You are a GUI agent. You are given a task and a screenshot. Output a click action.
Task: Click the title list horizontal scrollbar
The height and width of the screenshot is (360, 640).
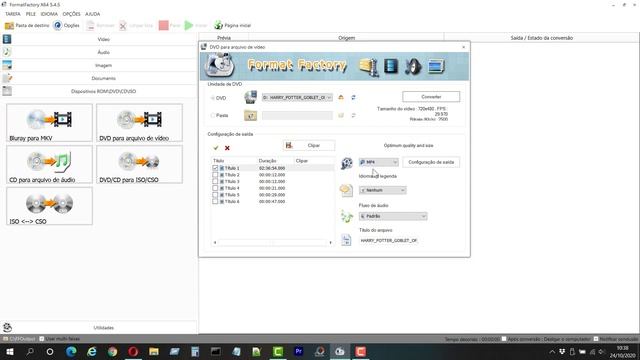coord(273,242)
